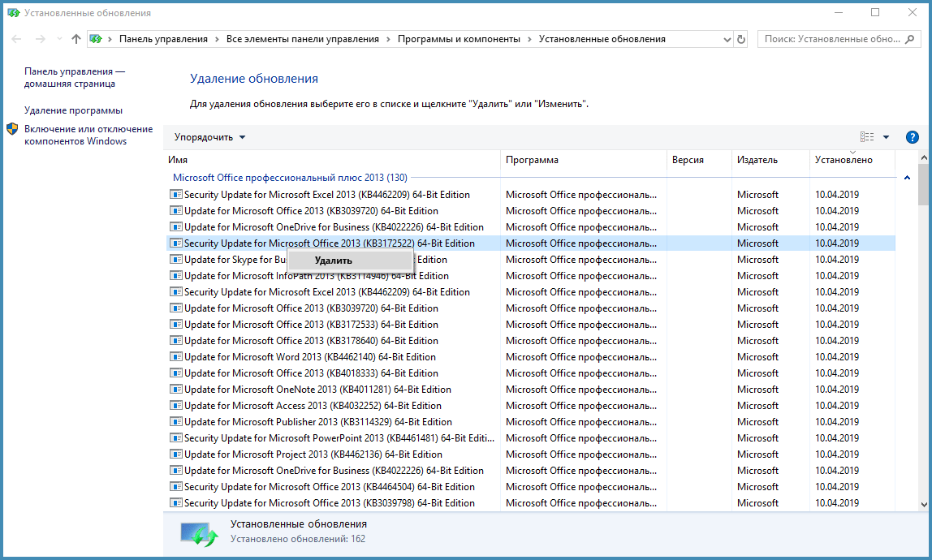Image resolution: width=932 pixels, height=560 pixels.
Task: Click the shield icon by Windows components
Action: coord(12,129)
